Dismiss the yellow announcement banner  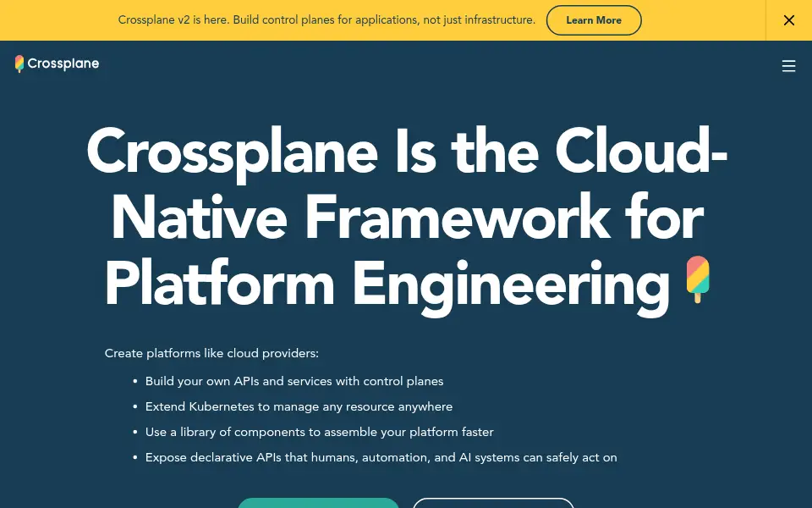pos(788,20)
